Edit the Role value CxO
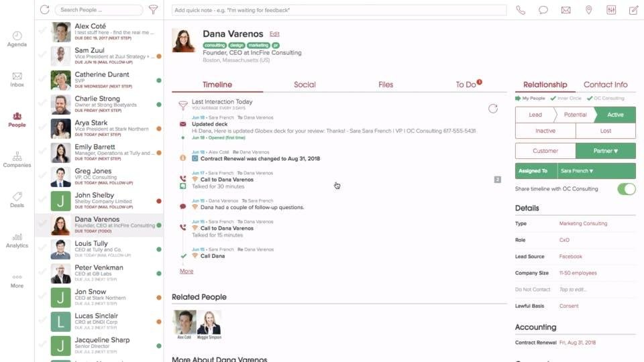 [564, 240]
